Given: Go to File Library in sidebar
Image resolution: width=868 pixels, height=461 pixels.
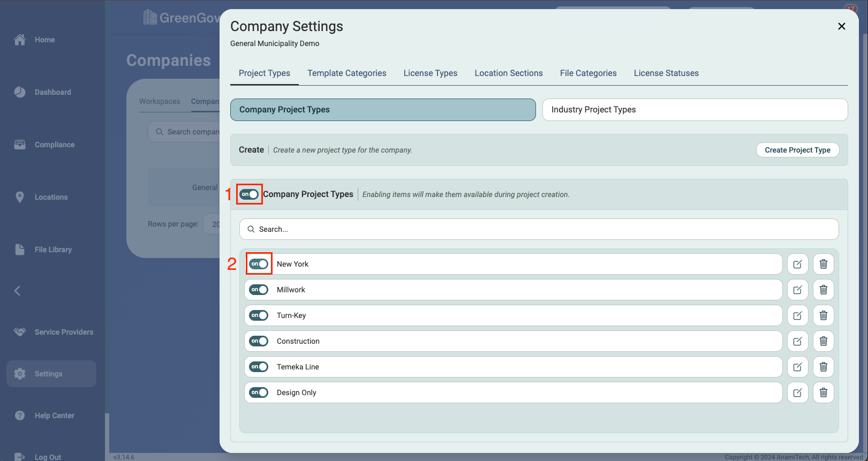Looking at the screenshot, I should [x=52, y=250].
